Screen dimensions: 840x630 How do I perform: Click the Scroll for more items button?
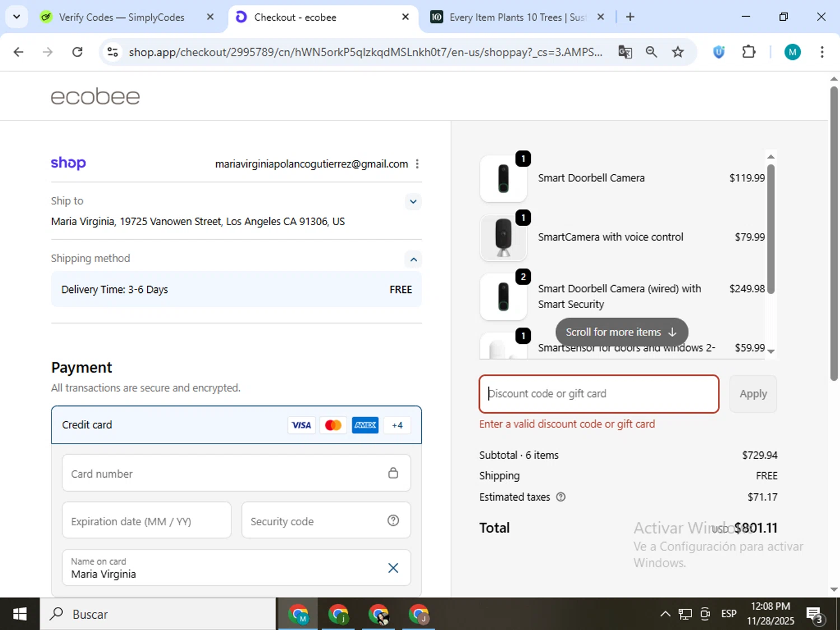coord(622,332)
